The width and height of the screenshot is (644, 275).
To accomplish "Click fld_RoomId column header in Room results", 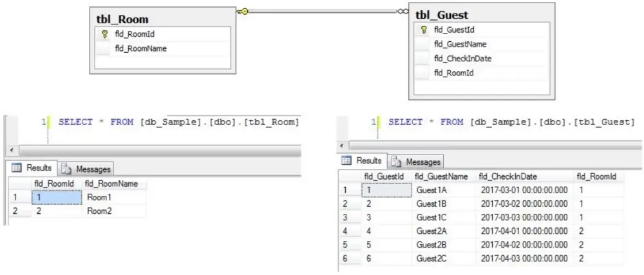I will pos(57,184).
